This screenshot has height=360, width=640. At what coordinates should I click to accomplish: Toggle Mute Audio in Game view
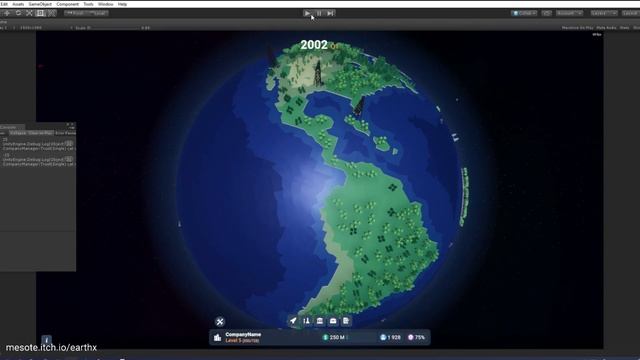[606, 28]
